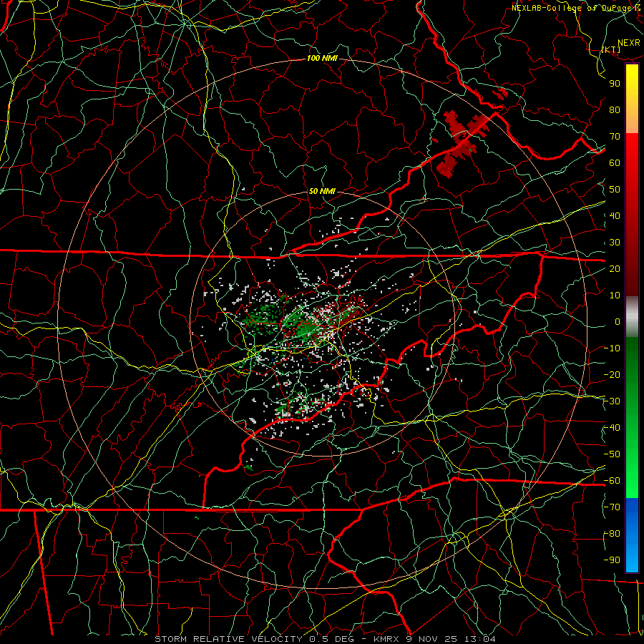Click the 60 label on the velocity scale
The height and width of the screenshot is (644, 644).
click(615, 163)
